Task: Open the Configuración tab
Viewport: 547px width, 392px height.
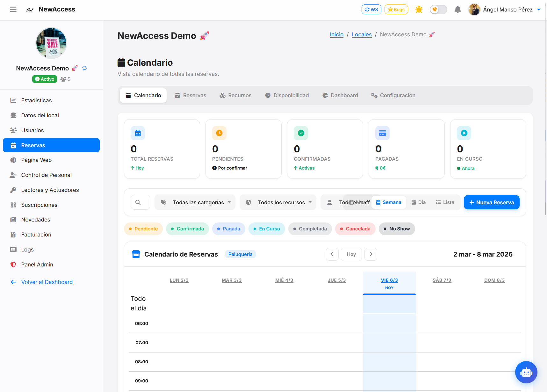Action: 393,96
